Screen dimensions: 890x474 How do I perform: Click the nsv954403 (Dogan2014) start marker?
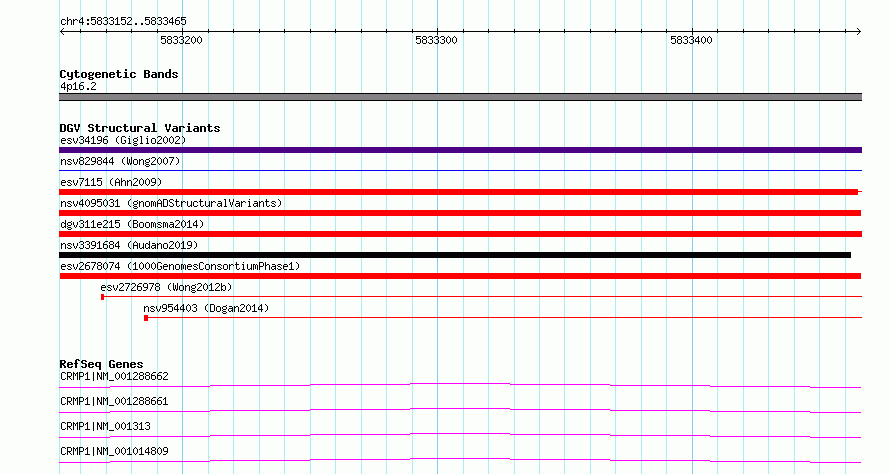point(146,318)
